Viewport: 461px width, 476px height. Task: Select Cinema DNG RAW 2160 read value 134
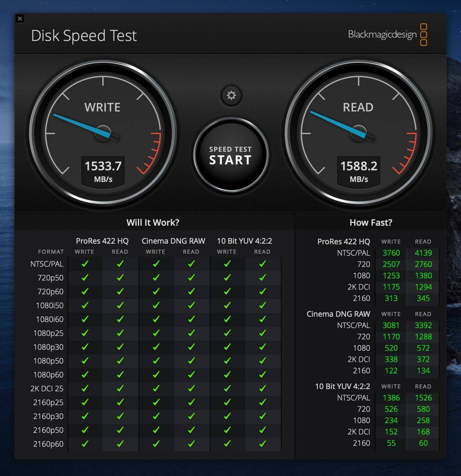[x=423, y=371]
